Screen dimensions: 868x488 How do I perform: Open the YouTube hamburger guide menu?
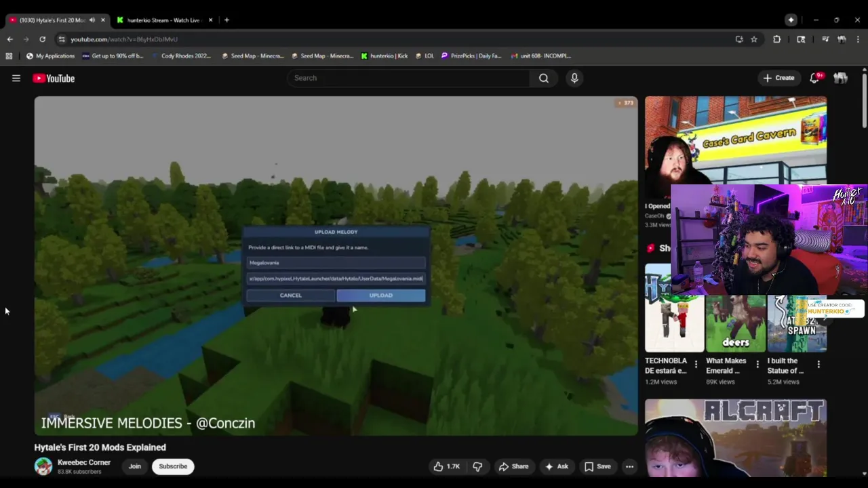16,78
